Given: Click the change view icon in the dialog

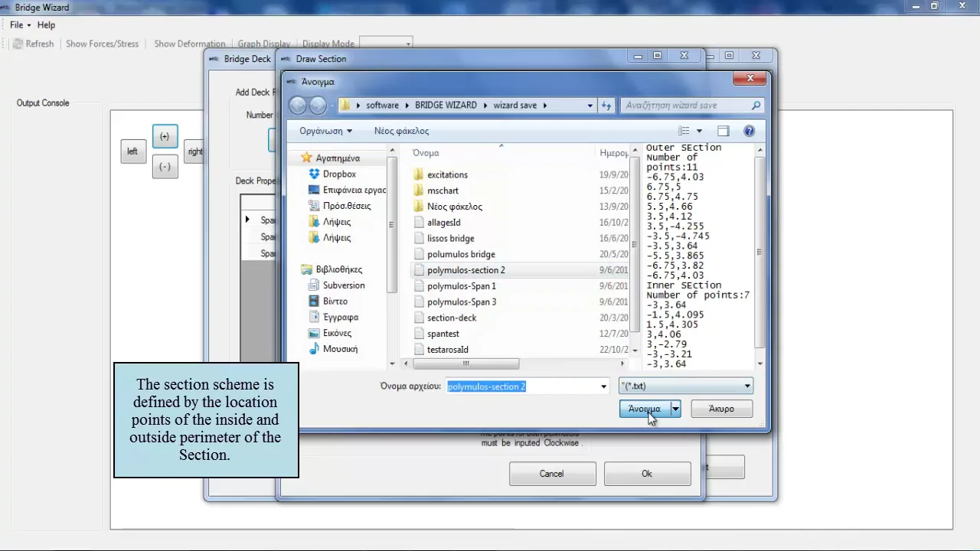Looking at the screenshot, I should 684,131.
